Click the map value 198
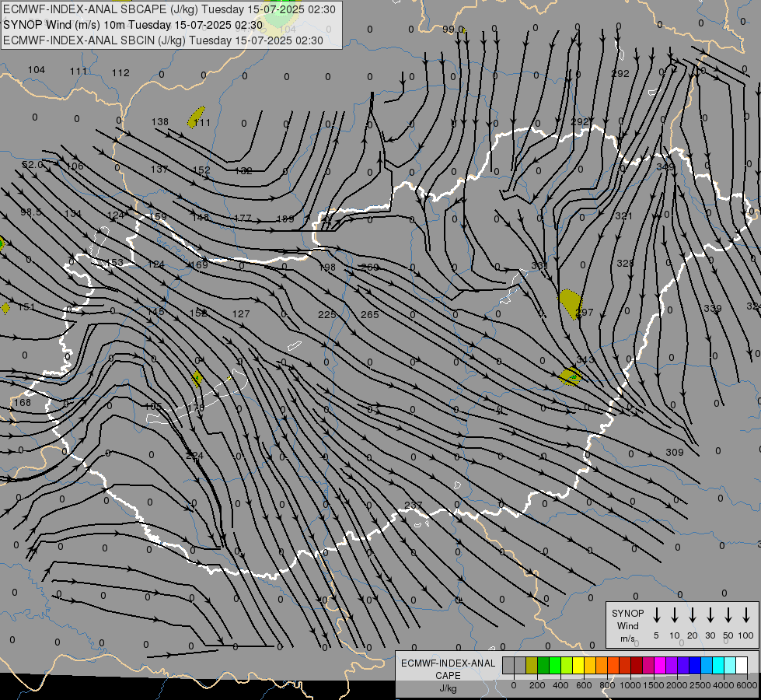The width and height of the screenshot is (761, 700). [327, 267]
